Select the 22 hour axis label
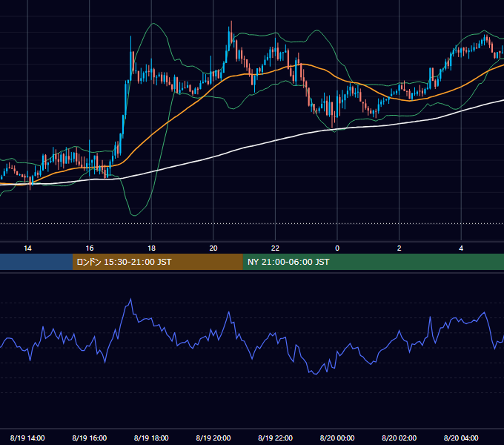This screenshot has width=504, height=445. pos(275,248)
